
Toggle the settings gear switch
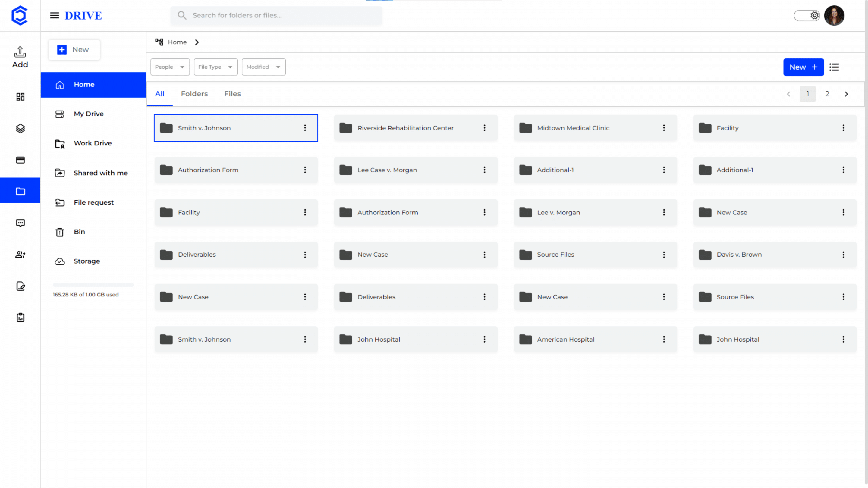tap(807, 15)
